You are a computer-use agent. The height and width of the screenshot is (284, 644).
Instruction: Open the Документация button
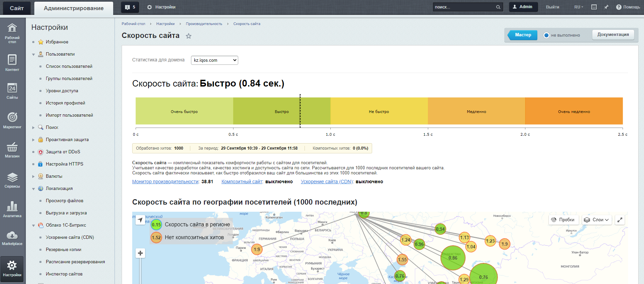point(613,35)
